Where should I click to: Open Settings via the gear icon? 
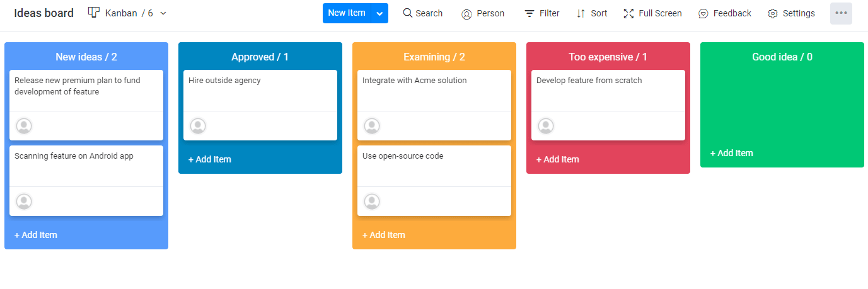pyautogui.click(x=773, y=14)
